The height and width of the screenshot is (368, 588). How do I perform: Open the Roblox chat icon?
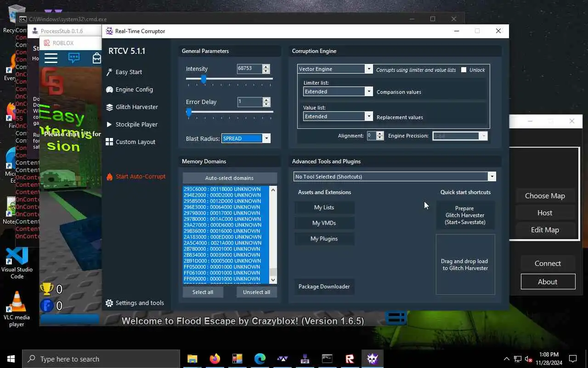coord(74,58)
